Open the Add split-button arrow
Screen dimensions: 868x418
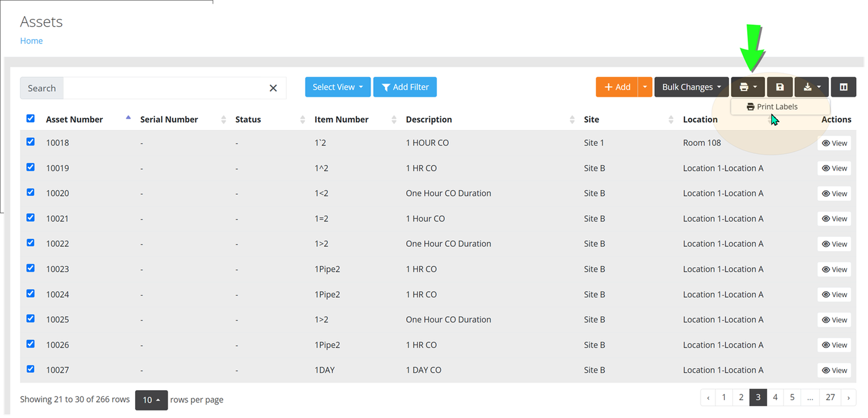click(645, 87)
